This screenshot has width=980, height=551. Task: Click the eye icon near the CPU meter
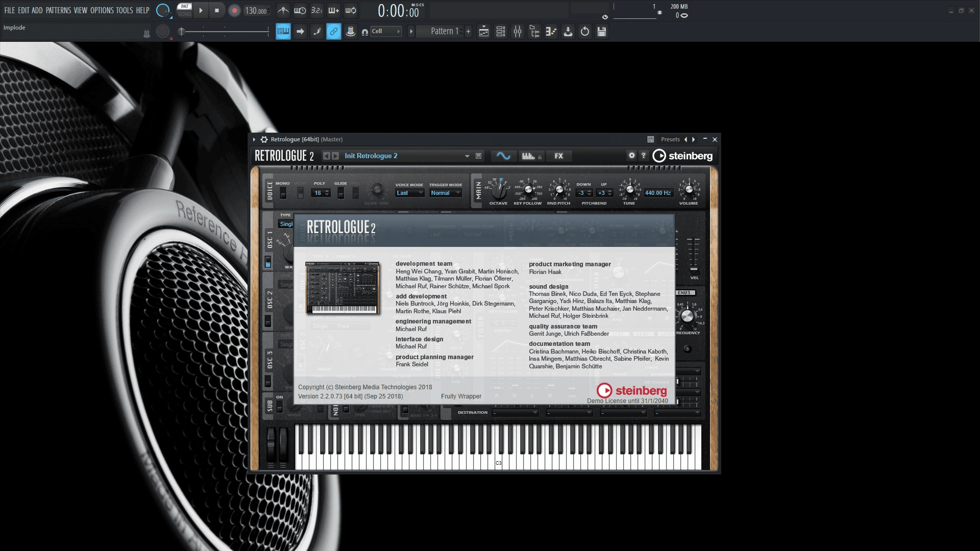click(x=605, y=17)
